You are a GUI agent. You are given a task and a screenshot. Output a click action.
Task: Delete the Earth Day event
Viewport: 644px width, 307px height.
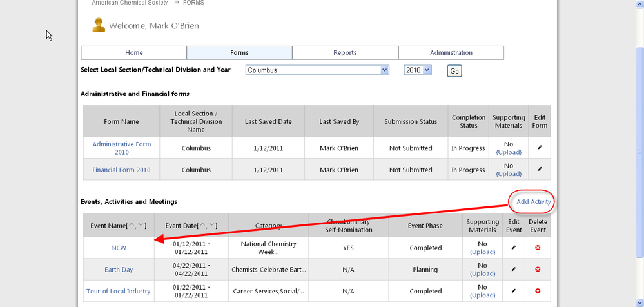tap(538, 270)
